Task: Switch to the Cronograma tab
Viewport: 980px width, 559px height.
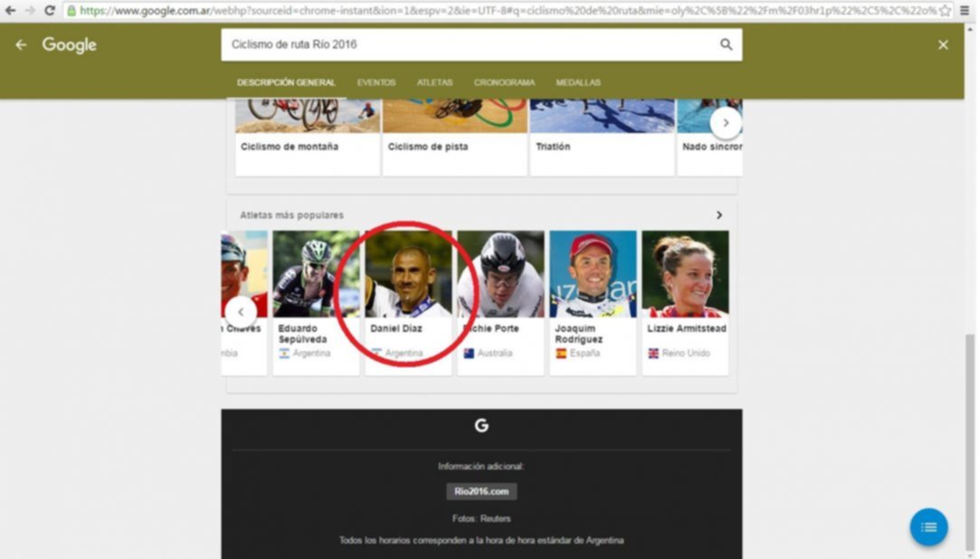Action: pos(504,82)
